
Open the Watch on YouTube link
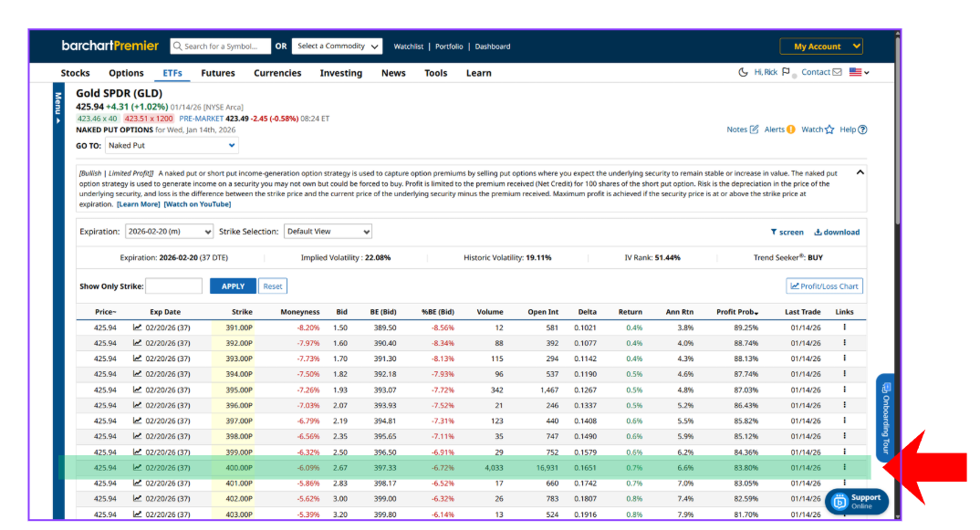coord(197,204)
